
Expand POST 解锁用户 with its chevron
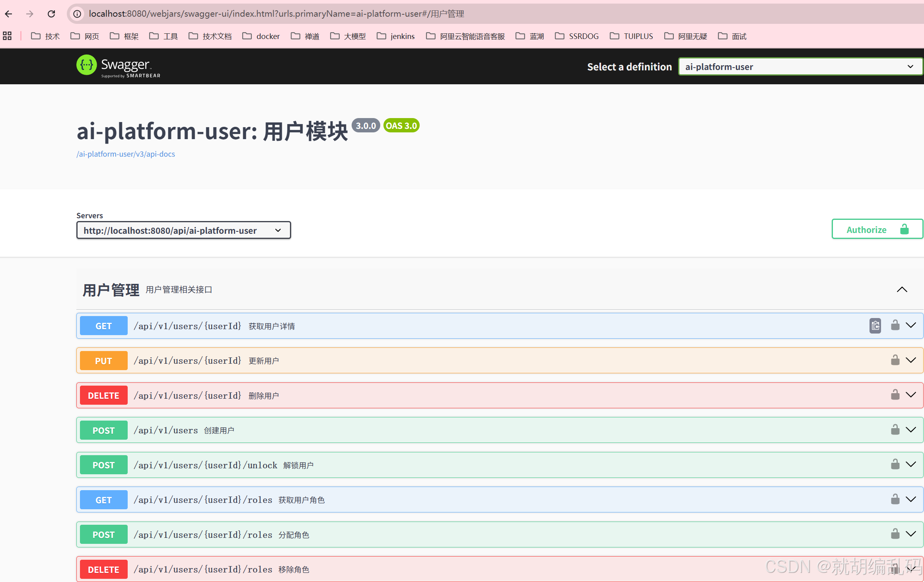coord(911,464)
